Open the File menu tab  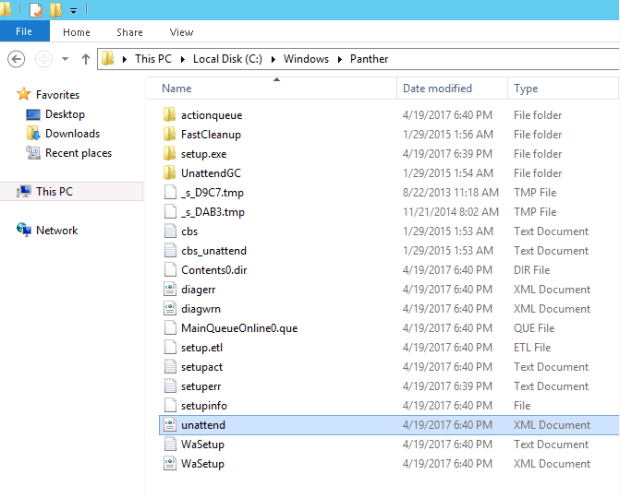click(x=24, y=32)
